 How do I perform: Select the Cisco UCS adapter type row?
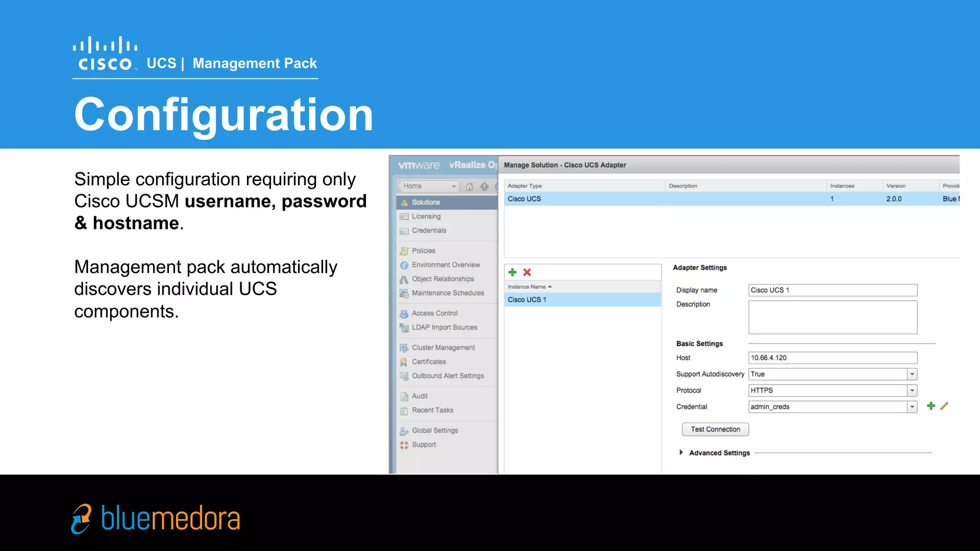click(x=732, y=199)
